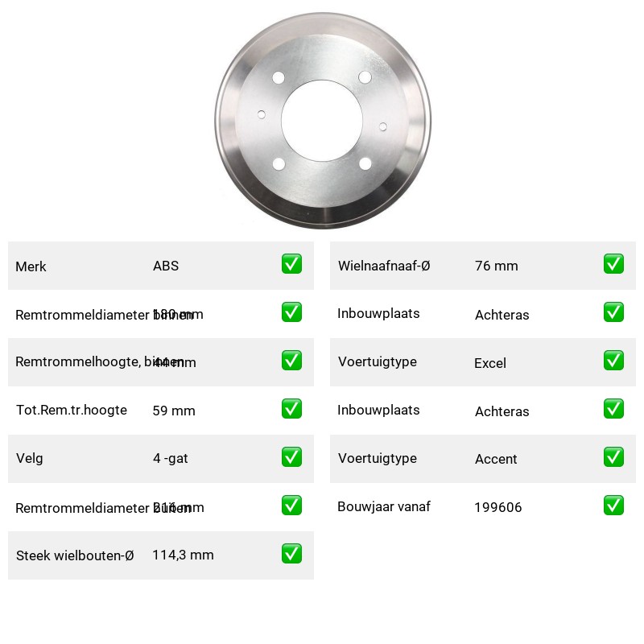
Task: Click the green check beside Velg 4-gat
Action: (x=291, y=457)
